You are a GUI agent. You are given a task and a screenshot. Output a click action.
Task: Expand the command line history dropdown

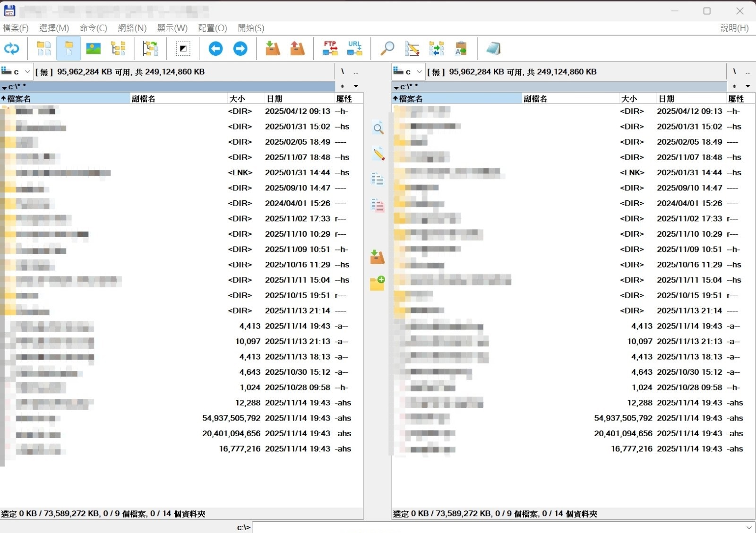749,527
